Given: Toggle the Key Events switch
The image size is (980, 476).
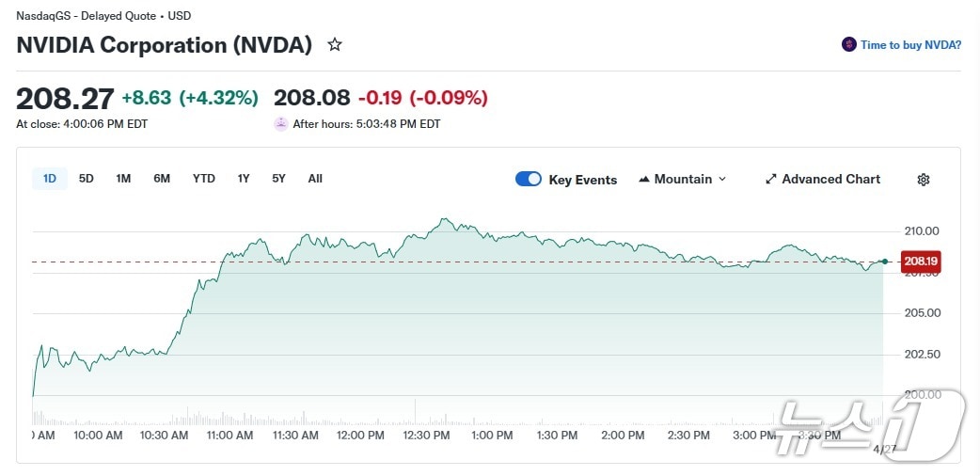Looking at the screenshot, I should pyautogui.click(x=529, y=179).
